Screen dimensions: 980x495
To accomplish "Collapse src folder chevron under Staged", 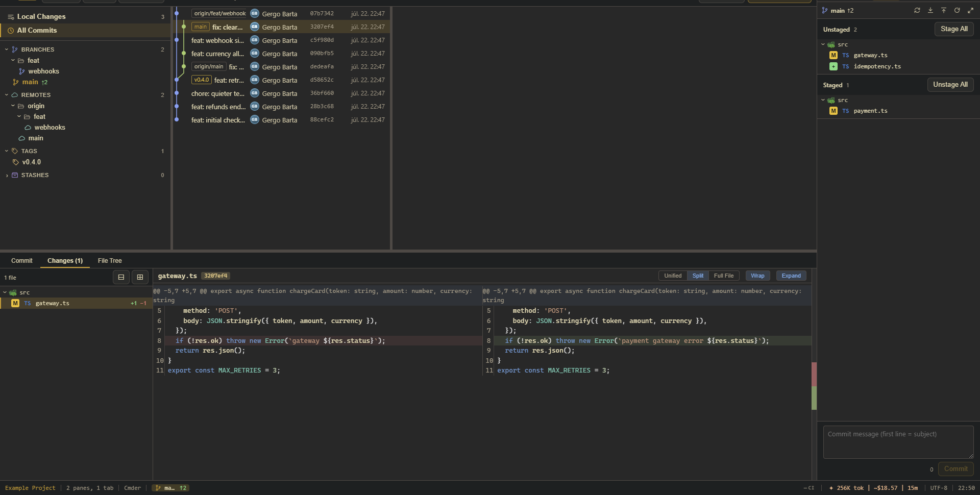I will point(823,101).
